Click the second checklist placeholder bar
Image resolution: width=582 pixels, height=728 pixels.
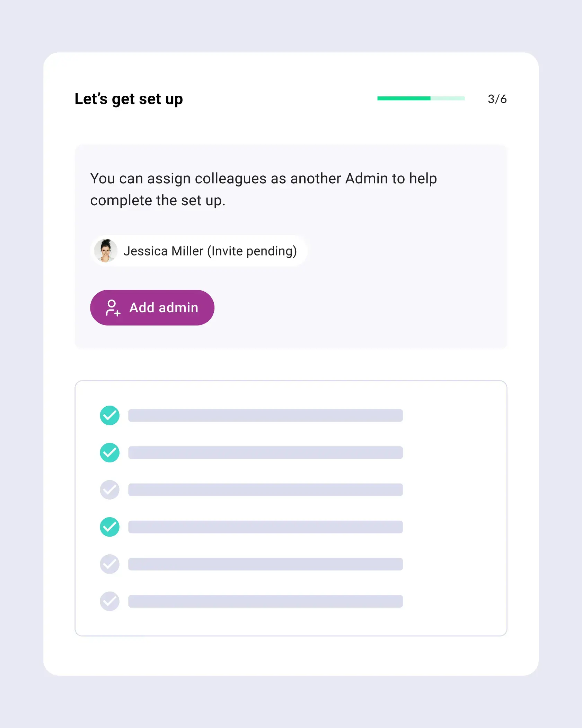265,452
